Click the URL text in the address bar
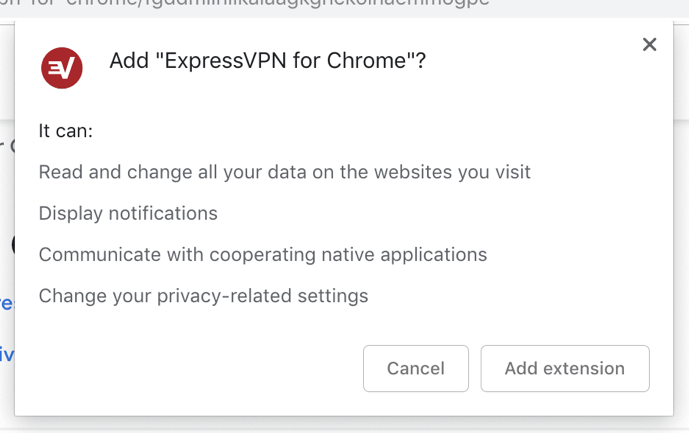689x433 pixels. click(x=244, y=3)
